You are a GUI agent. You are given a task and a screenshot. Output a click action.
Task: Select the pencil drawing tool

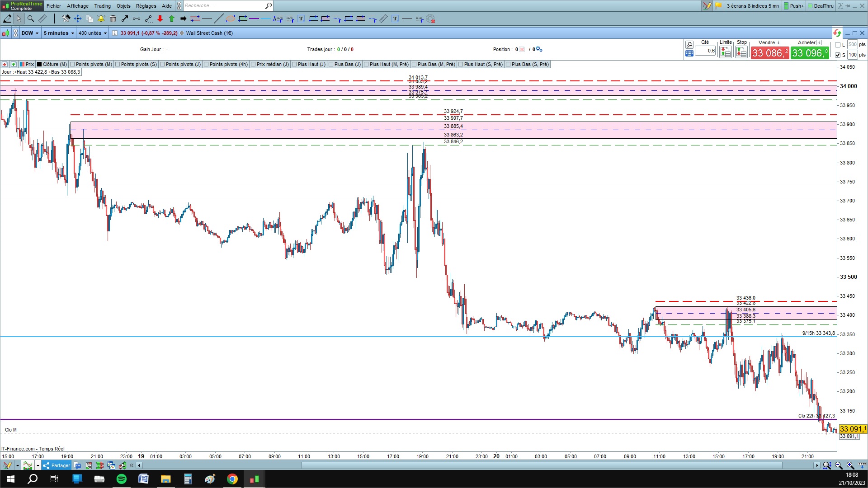point(8,19)
